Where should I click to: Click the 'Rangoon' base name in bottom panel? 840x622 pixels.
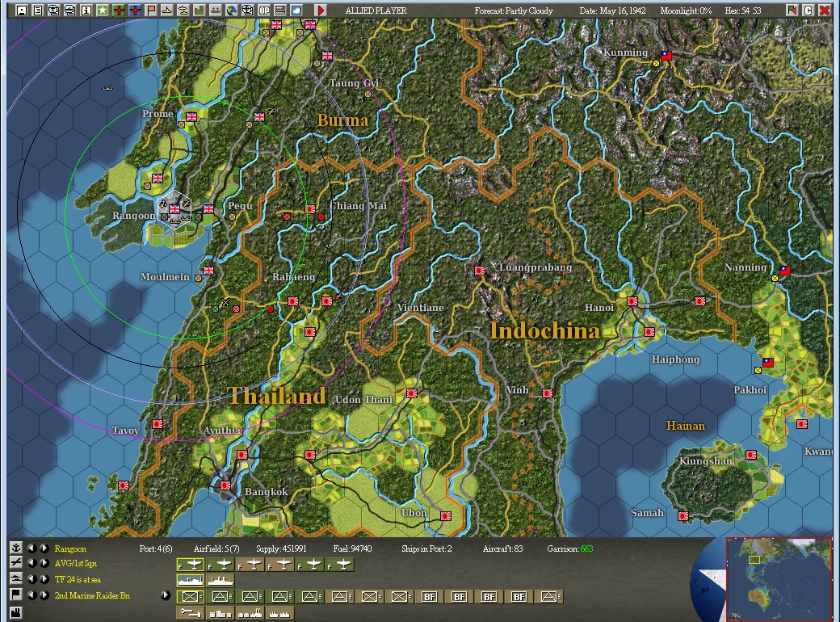point(70,548)
